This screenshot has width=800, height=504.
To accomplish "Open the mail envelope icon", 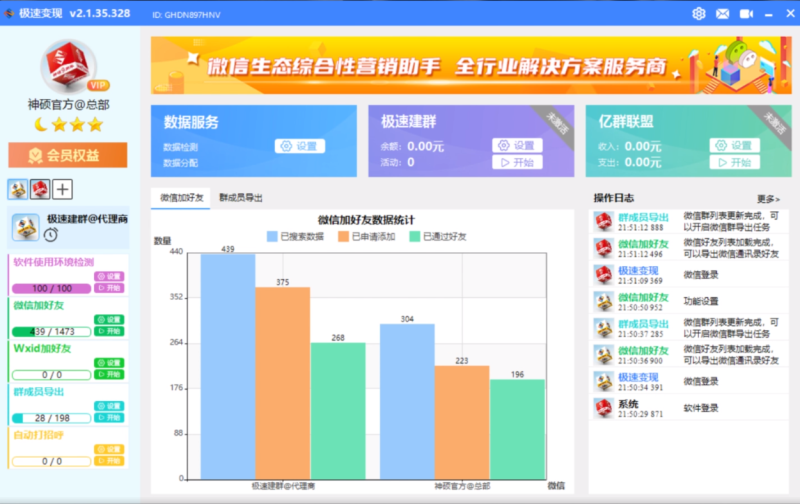I will [722, 14].
